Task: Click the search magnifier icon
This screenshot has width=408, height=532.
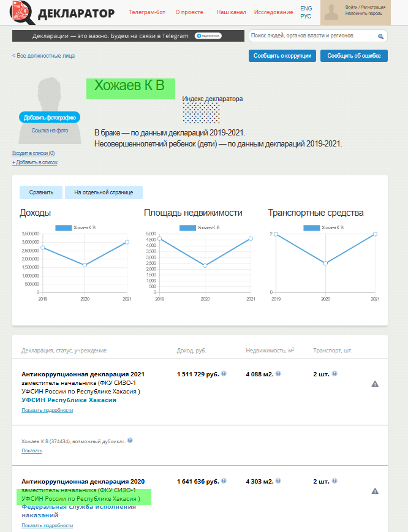Action: [380, 37]
